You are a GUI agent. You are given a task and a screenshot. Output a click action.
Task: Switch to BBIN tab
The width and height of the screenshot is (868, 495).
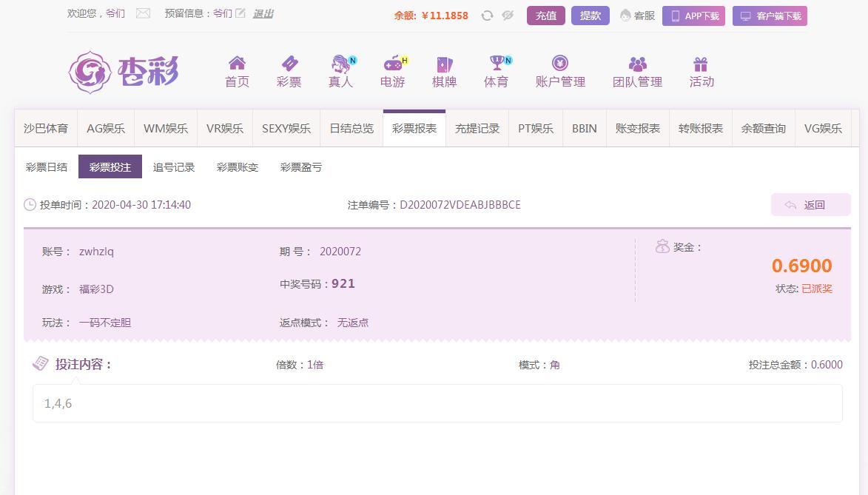point(585,129)
